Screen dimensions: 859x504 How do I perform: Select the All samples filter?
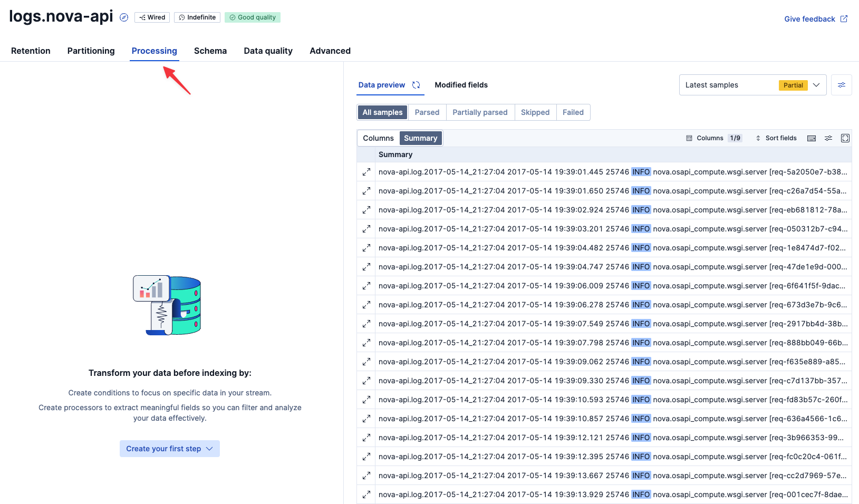pyautogui.click(x=382, y=112)
